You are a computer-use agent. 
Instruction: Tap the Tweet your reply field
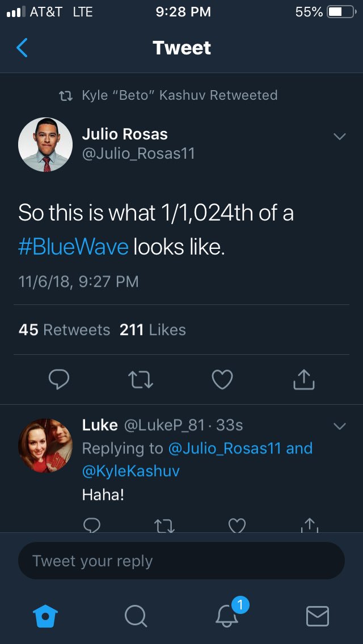181,561
